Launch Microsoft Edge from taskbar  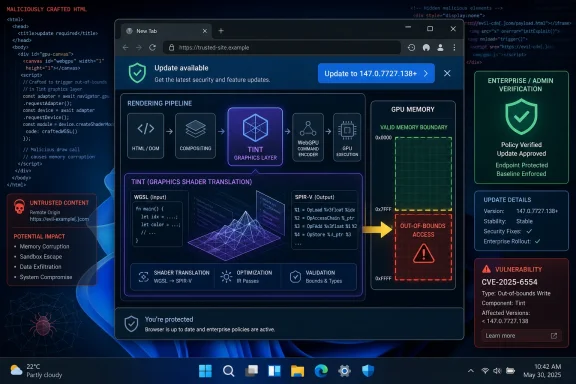(x=321, y=371)
